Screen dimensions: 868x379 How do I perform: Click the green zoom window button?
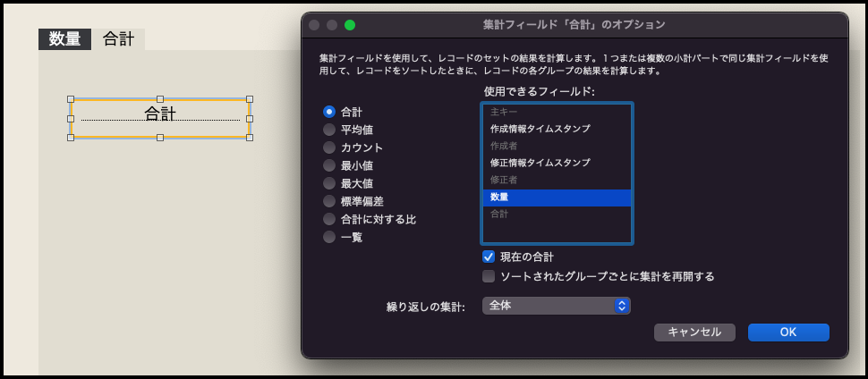pyautogui.click(x=350, y=25)
